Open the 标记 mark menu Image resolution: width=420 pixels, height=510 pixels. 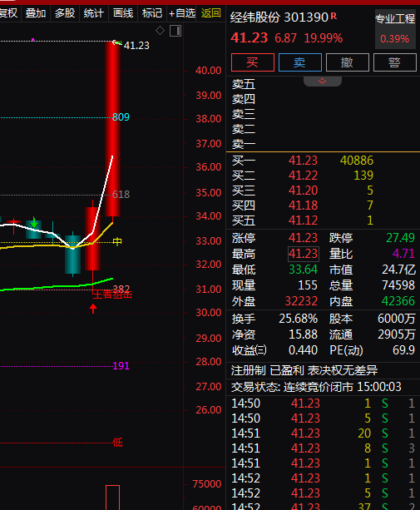[152, 13]
